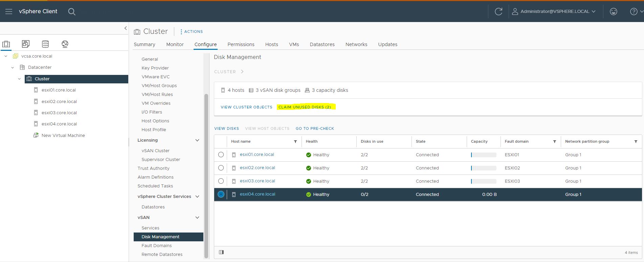Open vSAN Services settings
The image size is (644, 262).
coord(150,228)
